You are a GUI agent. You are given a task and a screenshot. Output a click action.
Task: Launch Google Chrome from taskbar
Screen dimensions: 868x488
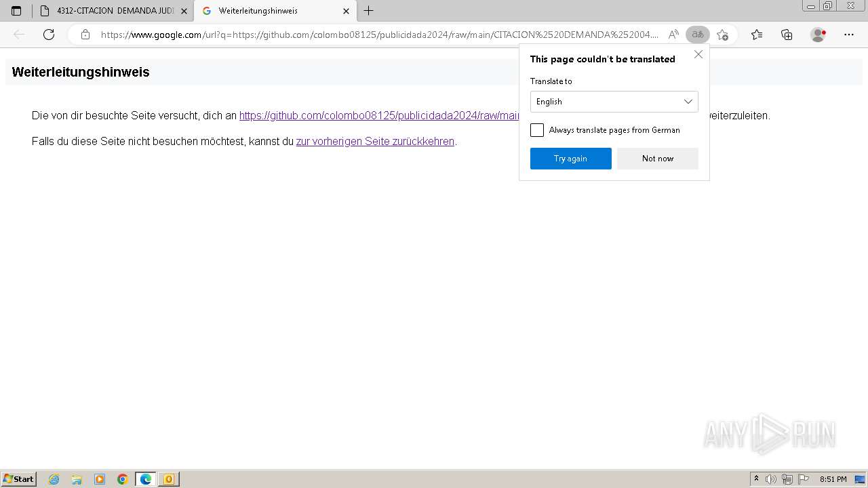[x=123, y=479]
